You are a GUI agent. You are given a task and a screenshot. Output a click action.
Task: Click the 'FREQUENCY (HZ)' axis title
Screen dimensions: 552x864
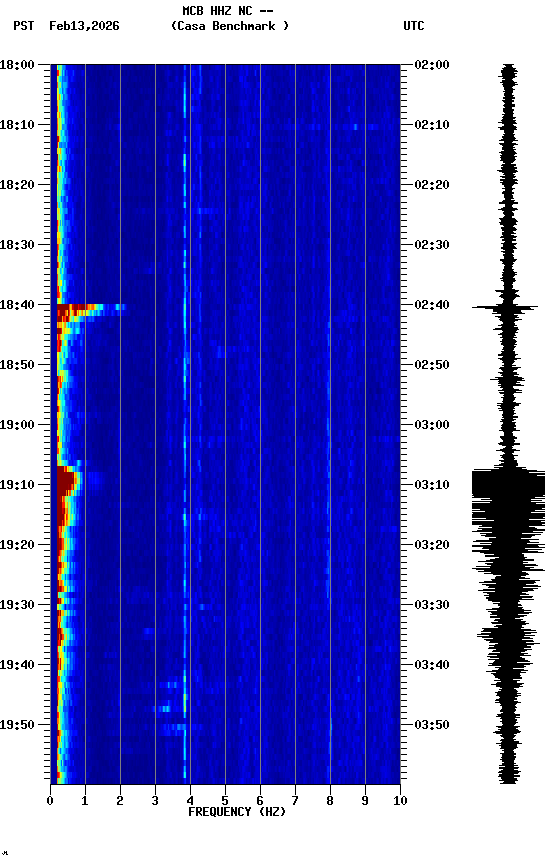[x=237, y=813]
